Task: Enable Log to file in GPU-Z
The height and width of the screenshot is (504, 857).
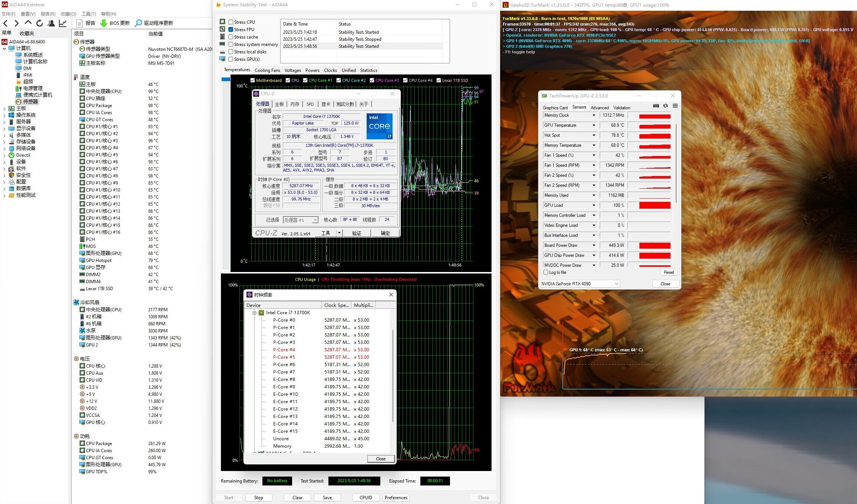Action: click(546, 272)
